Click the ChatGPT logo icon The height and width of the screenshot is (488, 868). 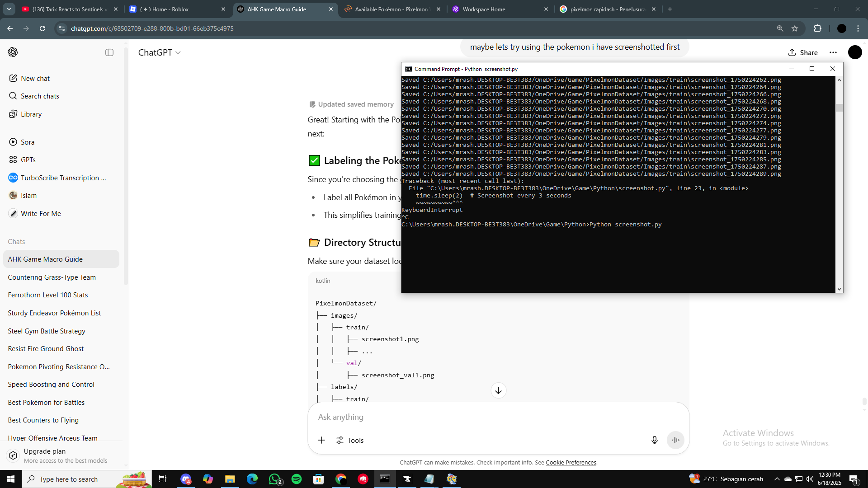click(x=13, y=52)
